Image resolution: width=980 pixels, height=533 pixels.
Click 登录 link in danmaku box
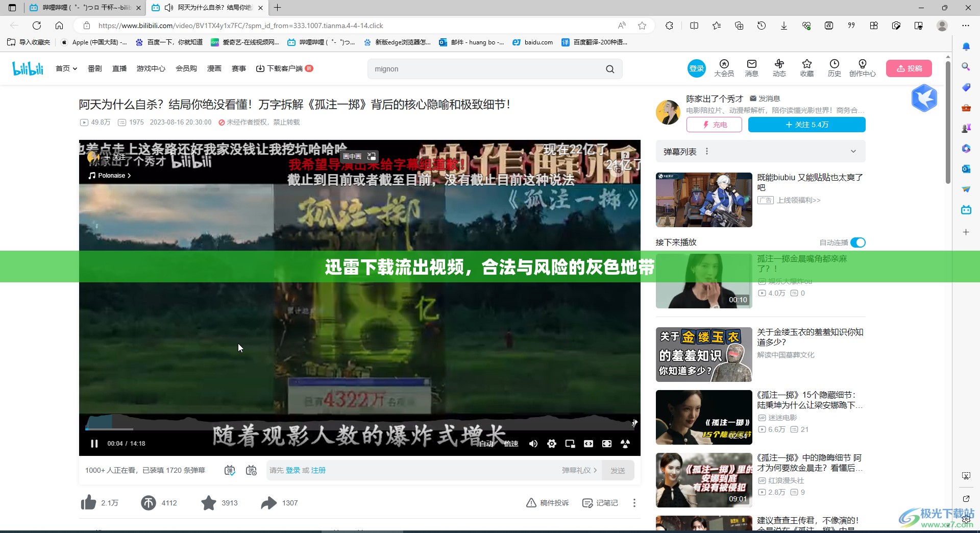click(x=293, y=470)
